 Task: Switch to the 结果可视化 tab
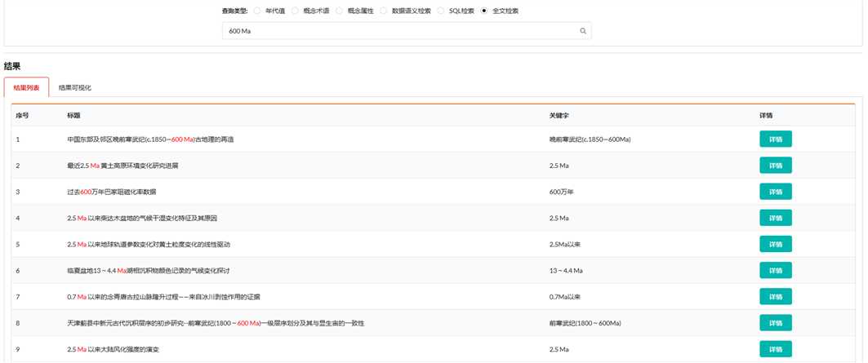point(75,87)
